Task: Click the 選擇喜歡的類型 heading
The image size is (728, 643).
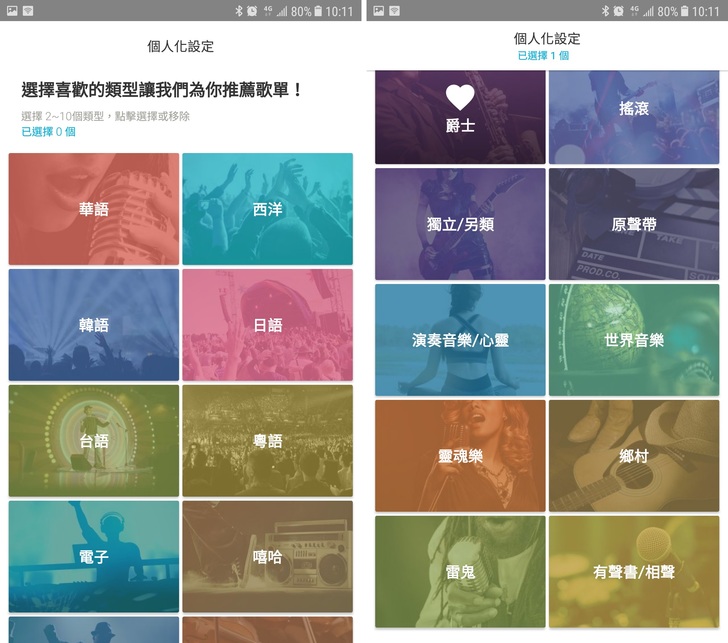Action: tap(162, 90)
